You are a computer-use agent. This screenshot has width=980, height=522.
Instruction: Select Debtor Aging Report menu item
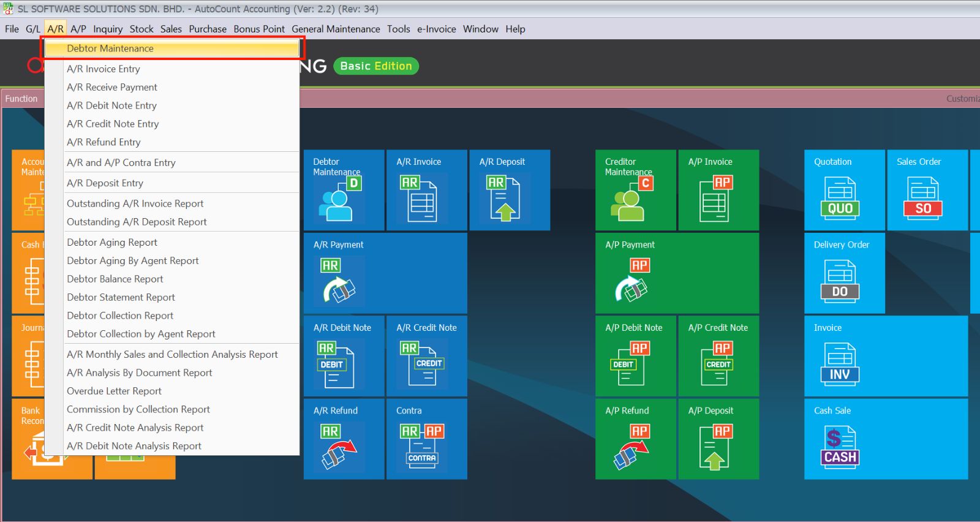pos(112,242)
